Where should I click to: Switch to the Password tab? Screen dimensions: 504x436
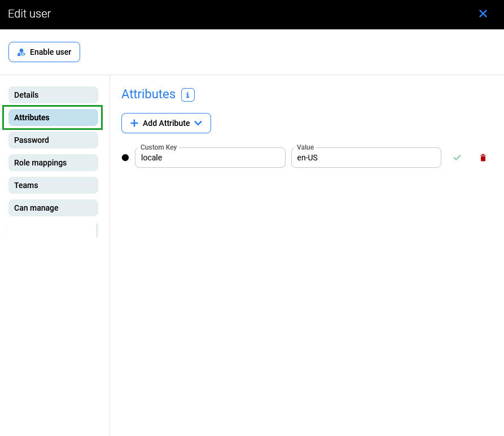53,140
